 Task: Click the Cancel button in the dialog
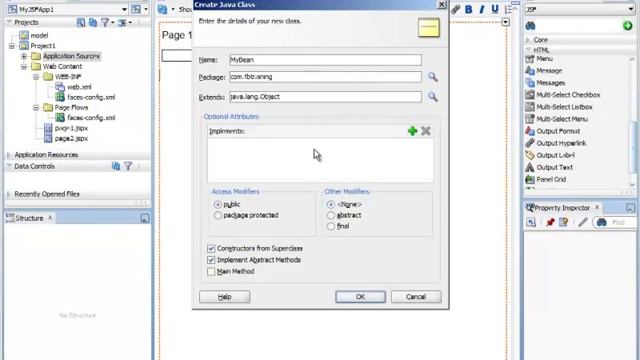(416, 297)
